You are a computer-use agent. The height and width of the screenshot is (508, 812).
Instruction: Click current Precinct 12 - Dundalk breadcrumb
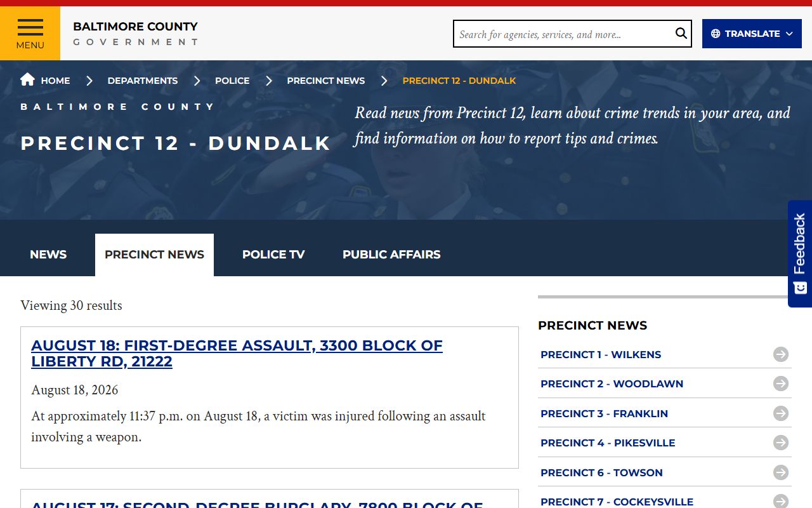point(459,81)
